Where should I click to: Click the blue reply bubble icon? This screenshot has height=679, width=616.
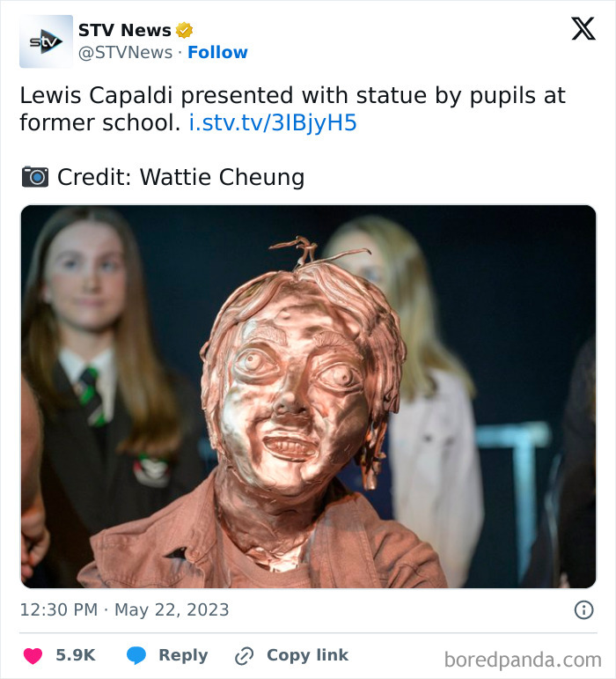136,655
